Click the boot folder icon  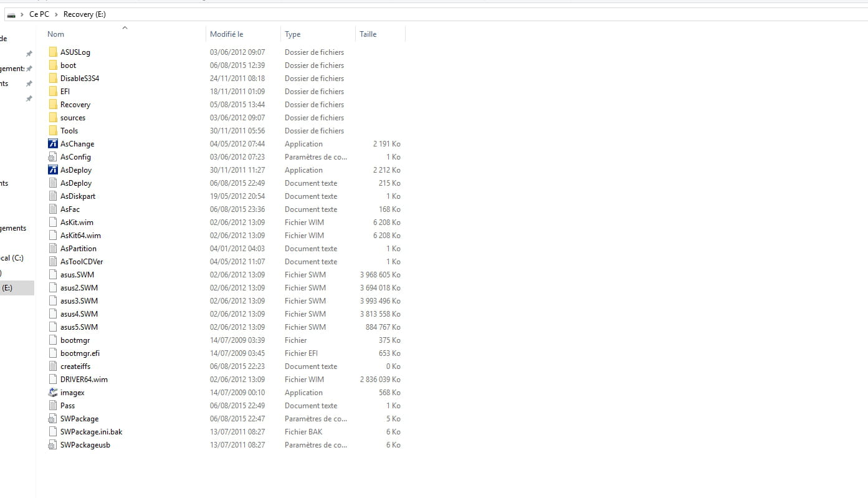point(53,65)
